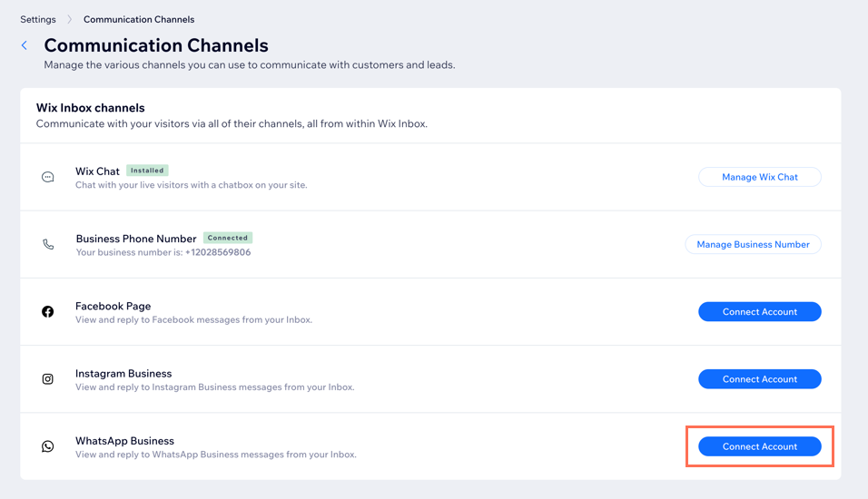Select the business number +12028569806 text

point(218,252)
